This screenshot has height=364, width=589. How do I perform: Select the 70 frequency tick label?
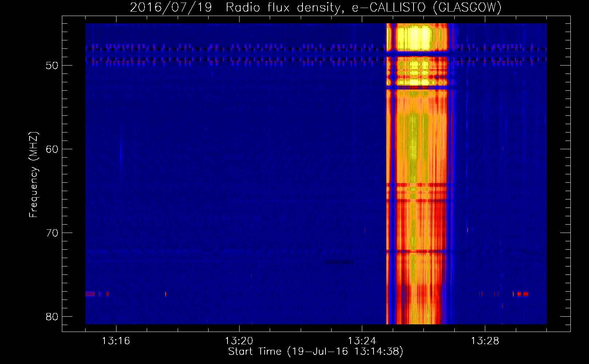[x=52, y=233]
